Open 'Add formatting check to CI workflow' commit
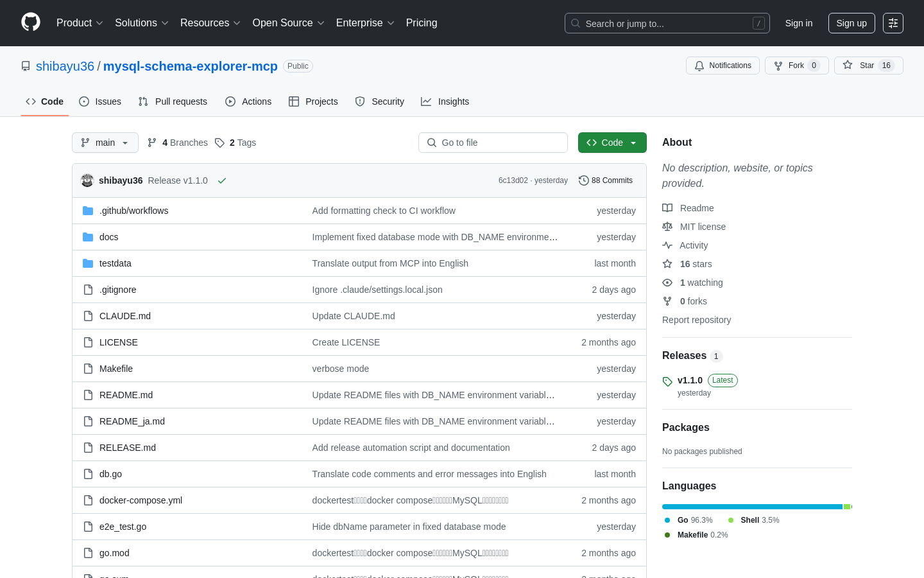The height and width of the screenshot is (578, 924). [x=384, y=211]
